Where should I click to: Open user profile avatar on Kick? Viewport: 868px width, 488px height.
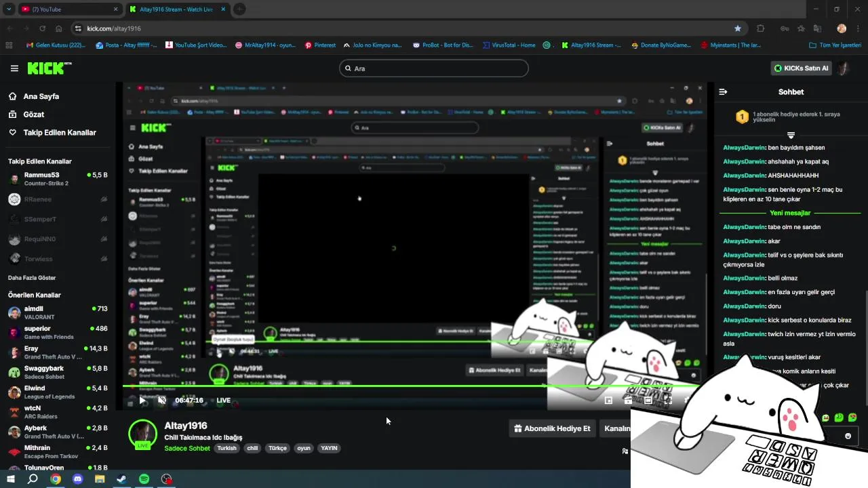click(844, 68)
